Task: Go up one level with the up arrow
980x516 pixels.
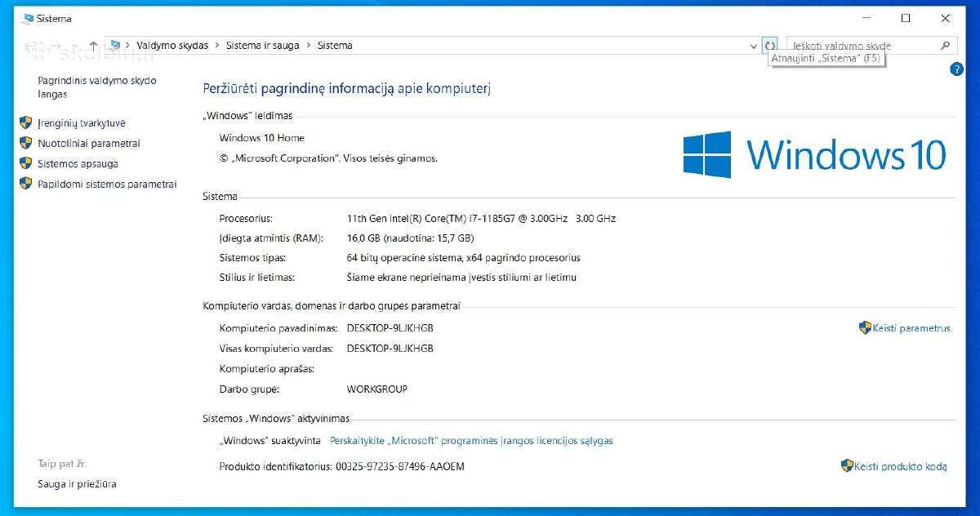Action: pyautogui.click(x=93, y=47)
